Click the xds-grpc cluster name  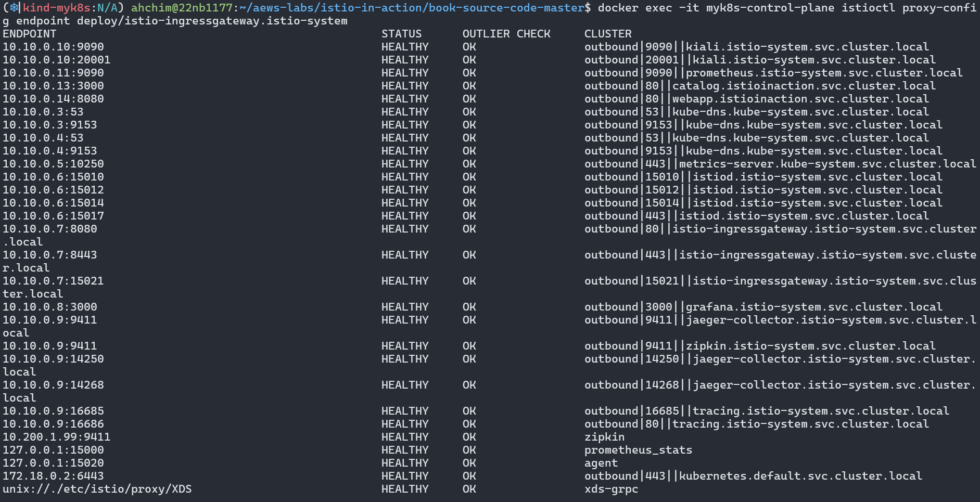pos(611,489)
